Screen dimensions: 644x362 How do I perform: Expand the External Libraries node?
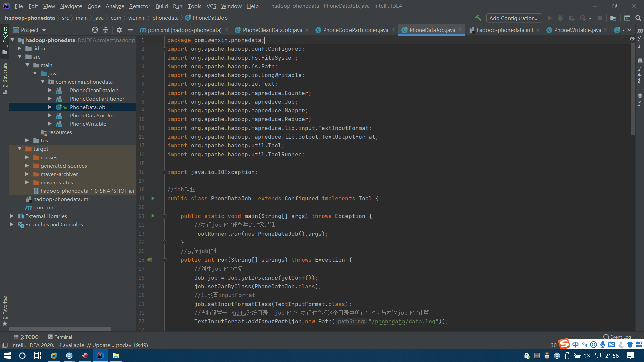[x=12, y=216]
